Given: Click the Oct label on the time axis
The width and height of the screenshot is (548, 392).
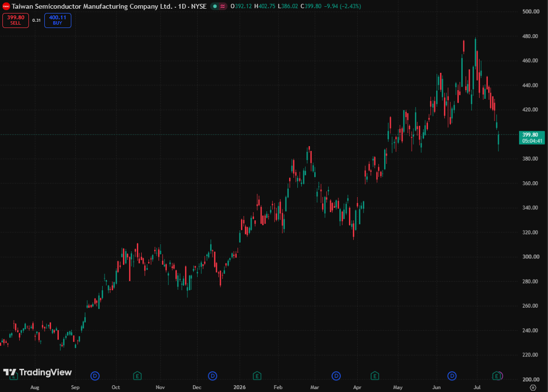Looking at the screenshot, I should [x=116, y=388].
